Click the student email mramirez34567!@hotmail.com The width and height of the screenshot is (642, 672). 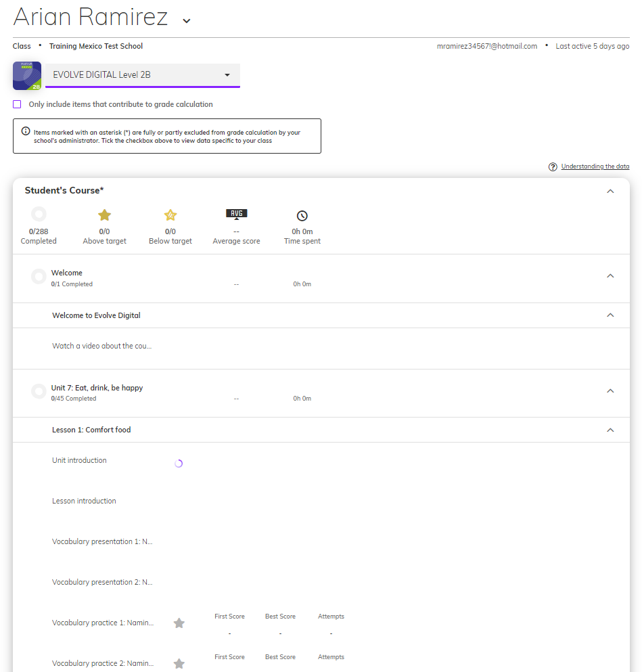click(487, 46)
